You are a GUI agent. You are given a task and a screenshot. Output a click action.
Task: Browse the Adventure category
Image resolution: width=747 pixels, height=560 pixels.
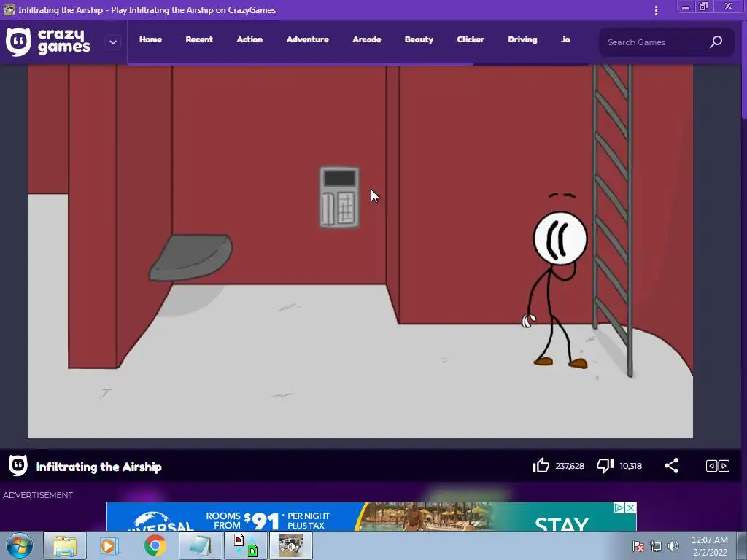point(307,39)
